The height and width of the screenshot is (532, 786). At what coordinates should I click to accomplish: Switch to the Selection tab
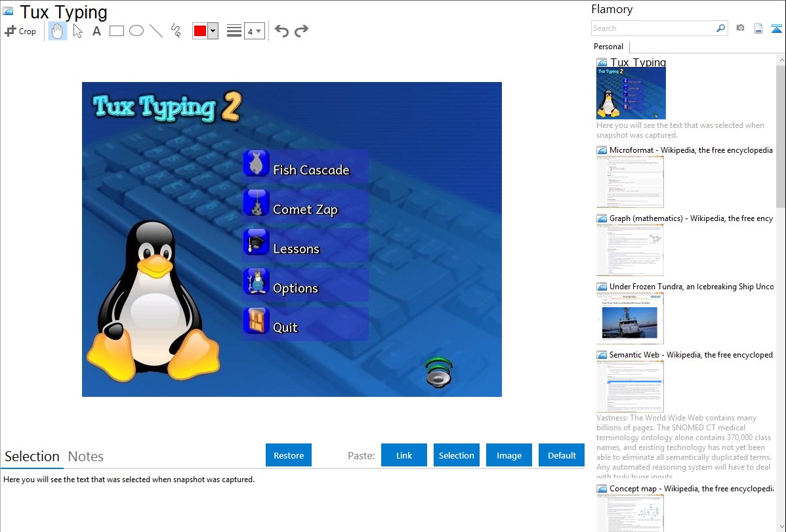click(x=32, y=457)
